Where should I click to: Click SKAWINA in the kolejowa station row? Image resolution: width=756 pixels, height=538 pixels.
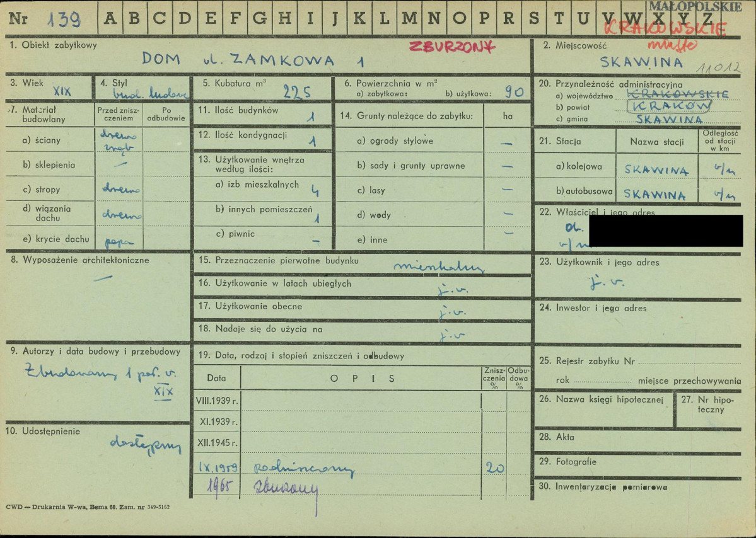tap(656, 170)
